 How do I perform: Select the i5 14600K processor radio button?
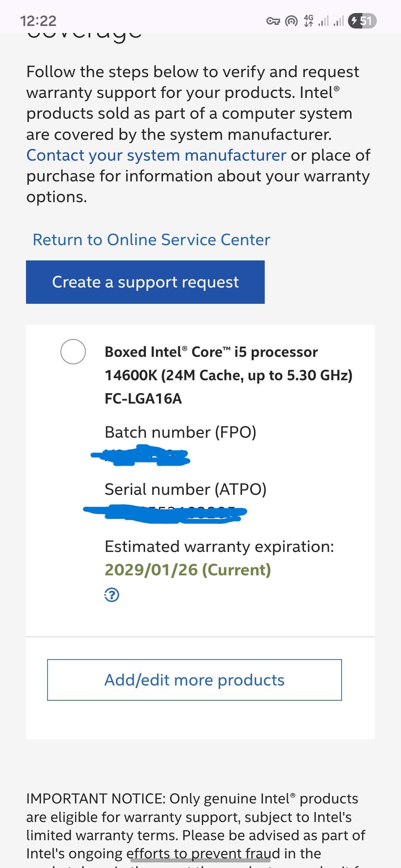[x=73, y=352]
